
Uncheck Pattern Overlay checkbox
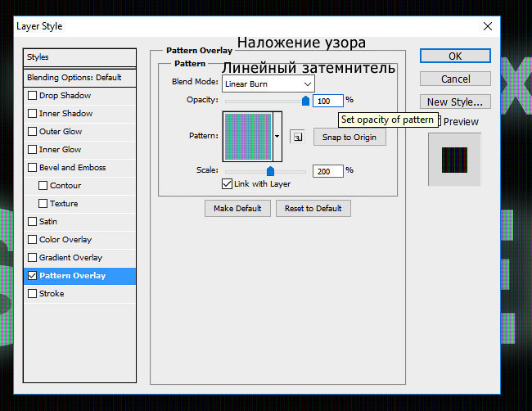click(32, 275)
